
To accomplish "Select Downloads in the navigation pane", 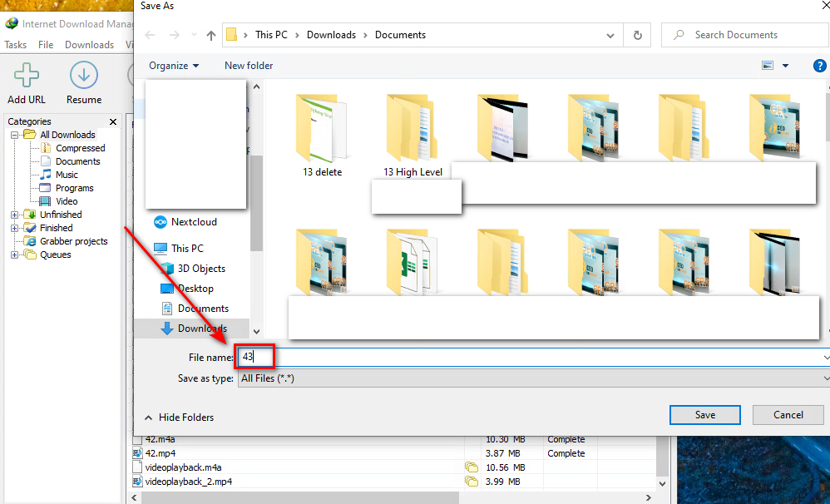I will point(202,329).
